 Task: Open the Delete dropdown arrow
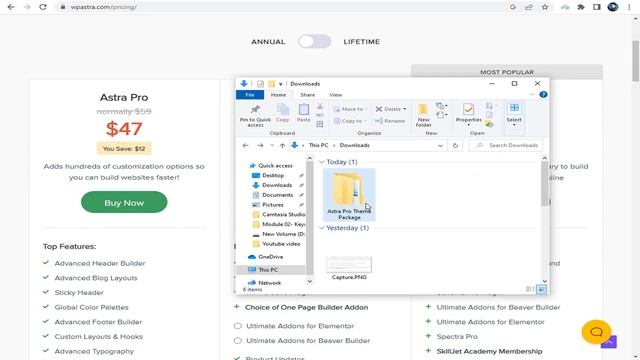click(x=404, y=109)
